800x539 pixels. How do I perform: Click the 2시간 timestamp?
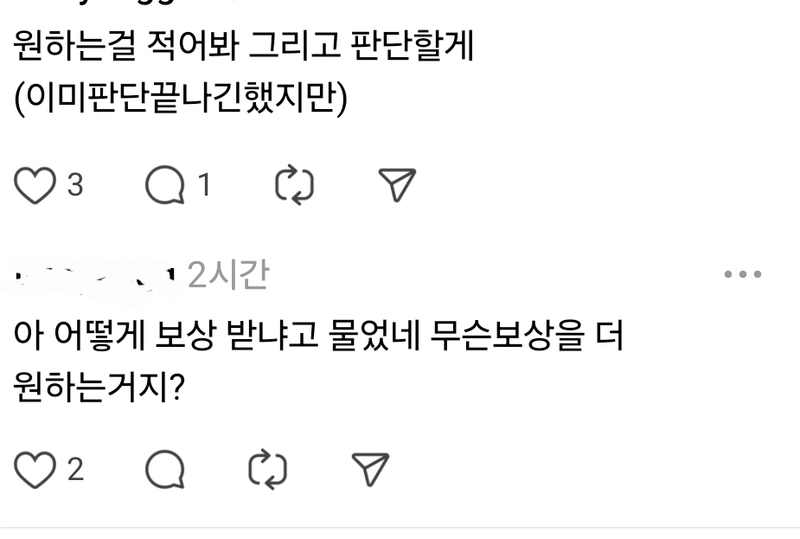tap(228, 275)
